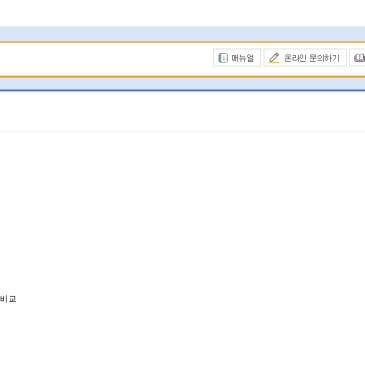The height and width of the screenshot is (365, 365).
Task: Click the pencil icon for online inquiry
Action: coord(274,58)
